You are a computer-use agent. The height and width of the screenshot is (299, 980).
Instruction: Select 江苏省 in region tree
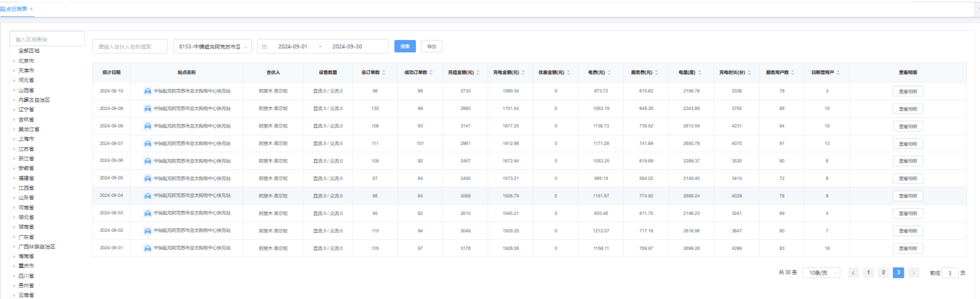pos(26,149)
